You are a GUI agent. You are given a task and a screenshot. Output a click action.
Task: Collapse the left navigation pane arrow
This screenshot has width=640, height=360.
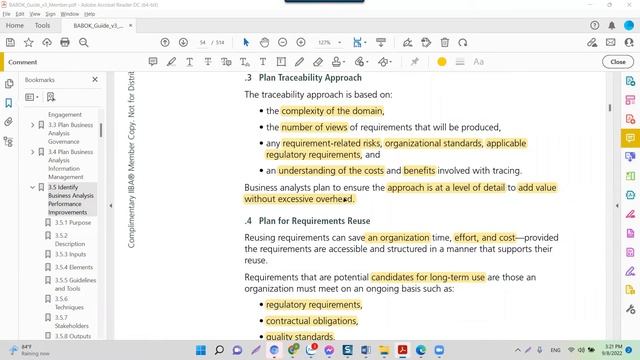click(111, 206)
